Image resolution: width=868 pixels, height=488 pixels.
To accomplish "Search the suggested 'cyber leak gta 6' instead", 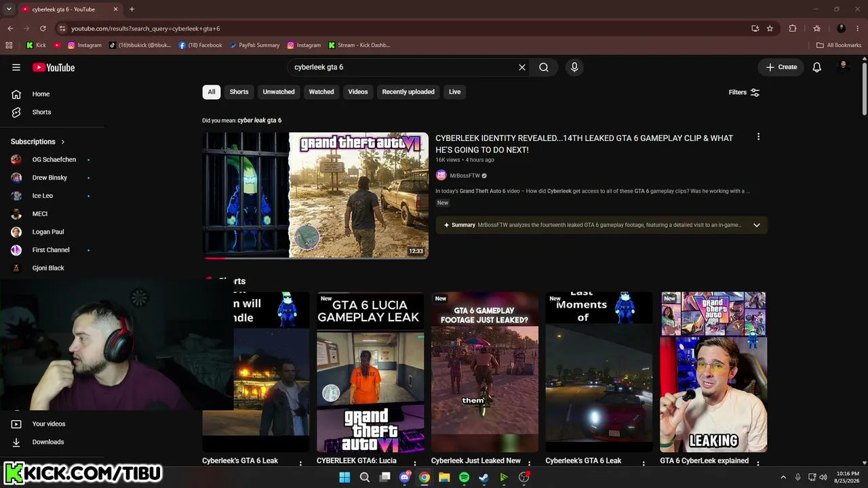I will pos(259,121).
